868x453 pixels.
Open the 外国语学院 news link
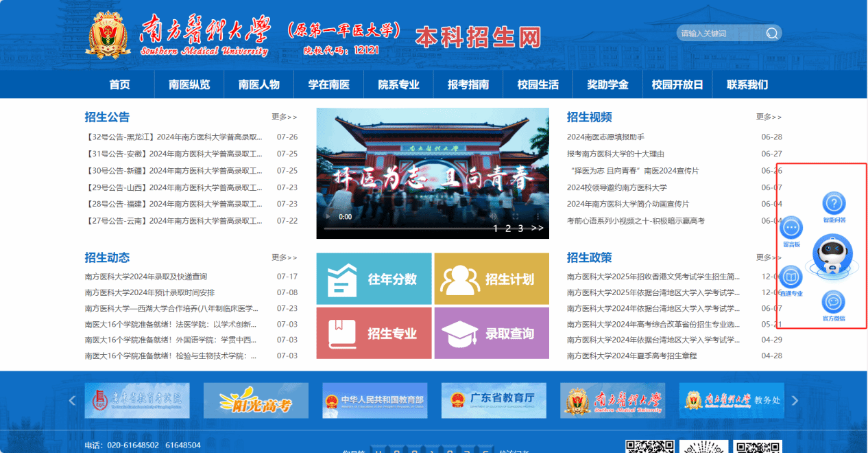click(172, 340)
